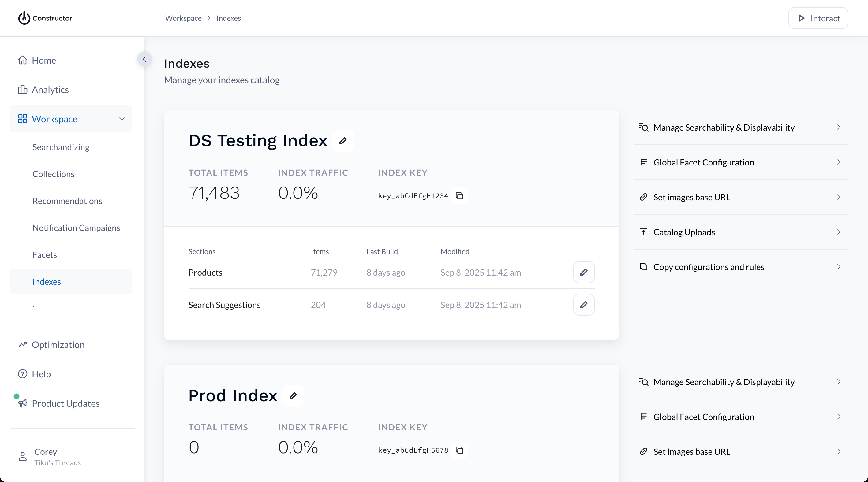Click the Prod Index title
Viewport: 868px width, 482px height.
point(233,395)
